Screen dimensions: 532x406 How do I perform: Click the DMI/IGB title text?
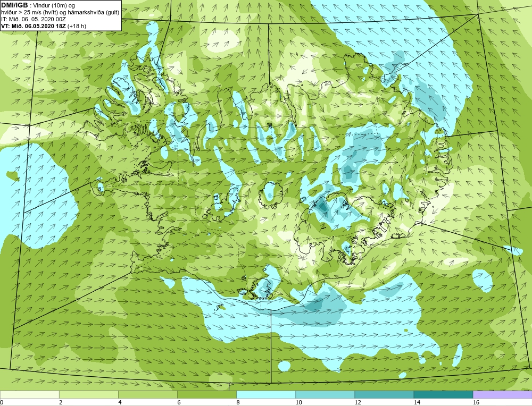click(14, 5)
